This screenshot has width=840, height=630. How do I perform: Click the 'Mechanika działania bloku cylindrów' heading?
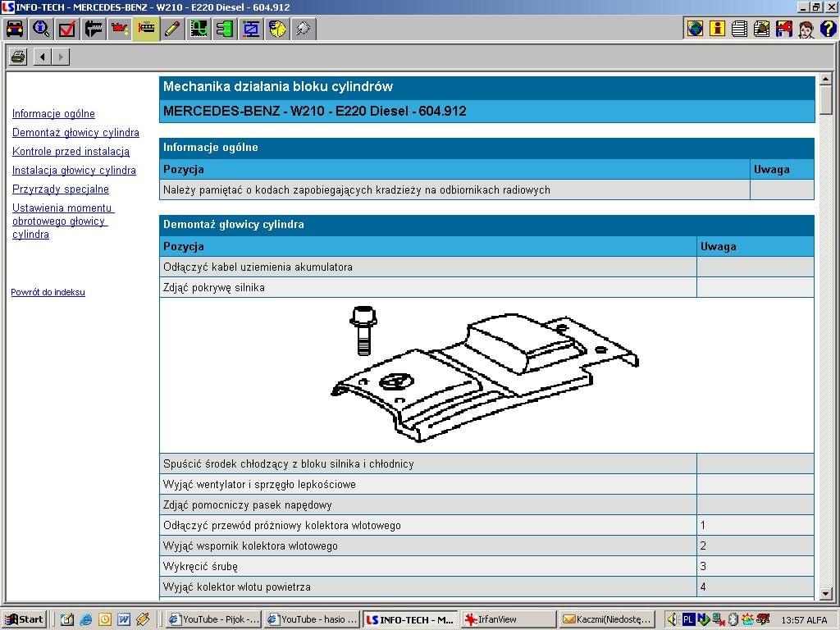pos(278,87)
